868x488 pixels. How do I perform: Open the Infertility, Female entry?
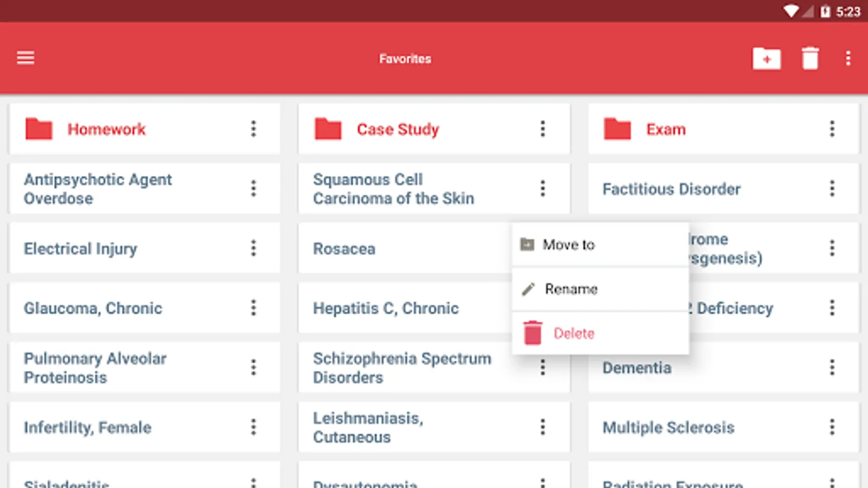point(87,428)
